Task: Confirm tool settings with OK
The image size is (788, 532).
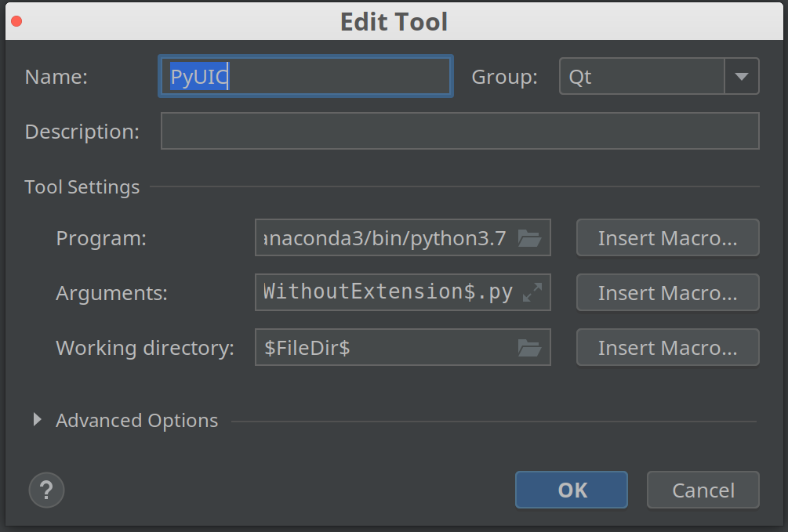Action: tap(571, 490)
